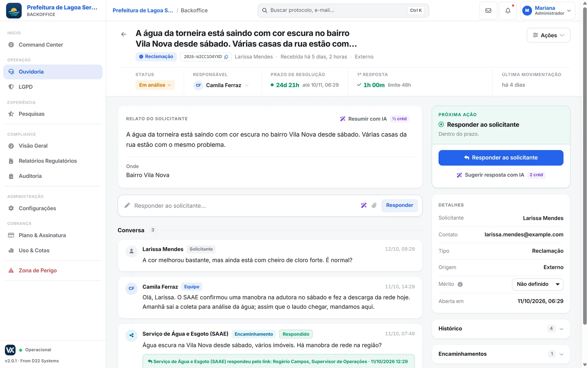The width and height of the screenshot is (588, 368).
Task: Open Command Center in sidebar
Action: coord(53,45)
